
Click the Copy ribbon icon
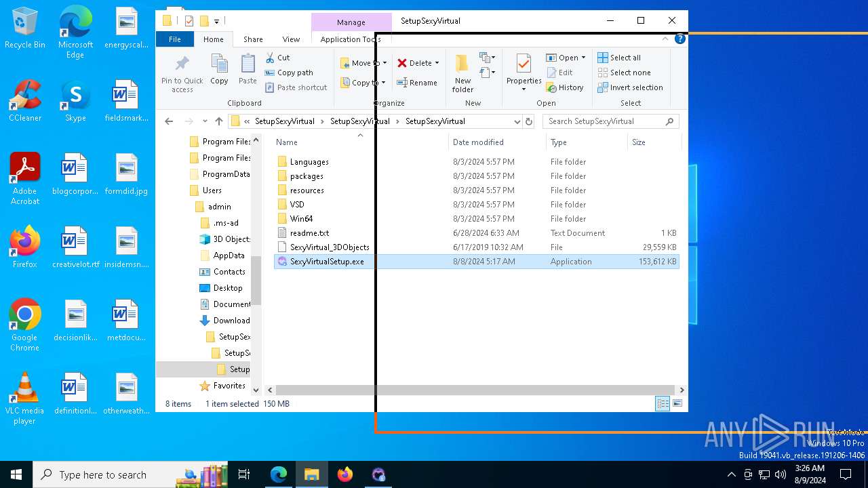point(219,69)
